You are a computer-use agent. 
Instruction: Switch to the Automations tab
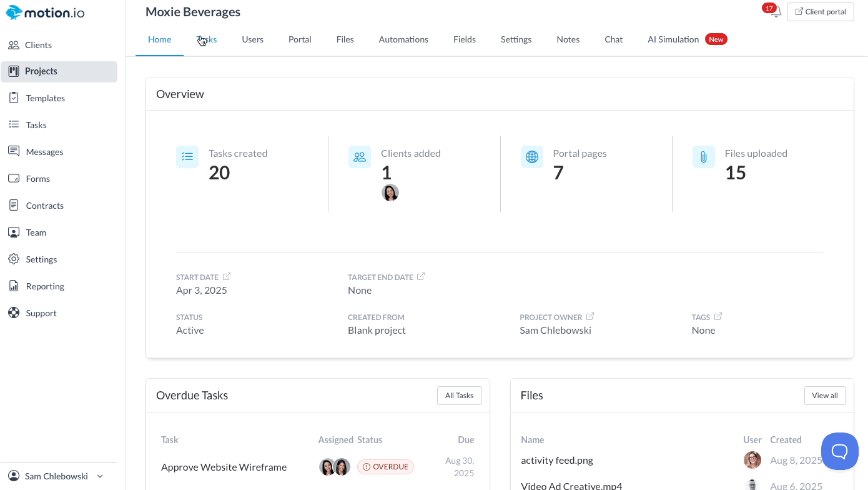pos(403,39)
